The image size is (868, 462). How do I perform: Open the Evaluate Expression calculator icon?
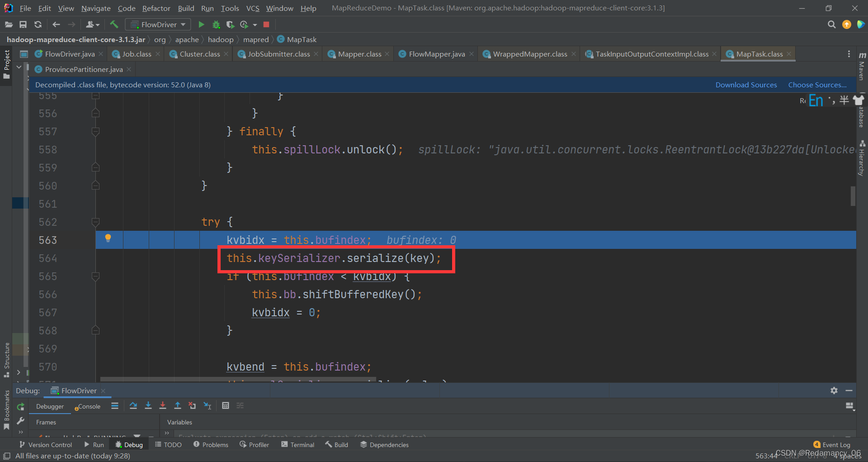(x=226, y=405)
